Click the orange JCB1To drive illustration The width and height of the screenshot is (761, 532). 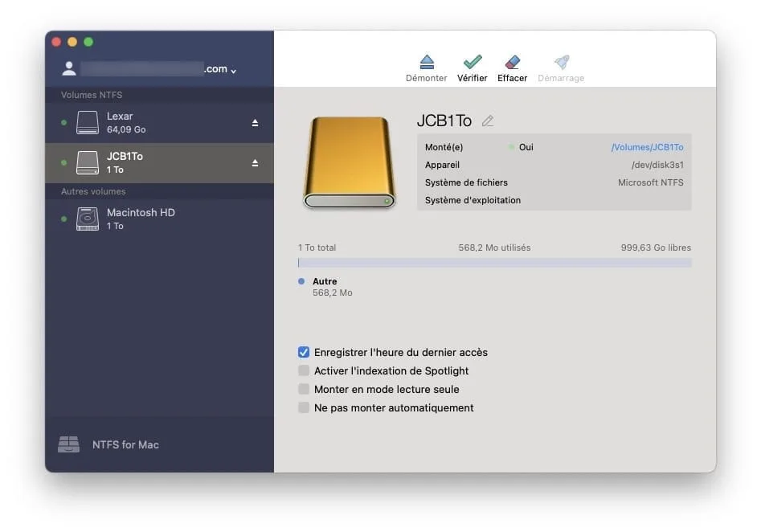point(349,163)
